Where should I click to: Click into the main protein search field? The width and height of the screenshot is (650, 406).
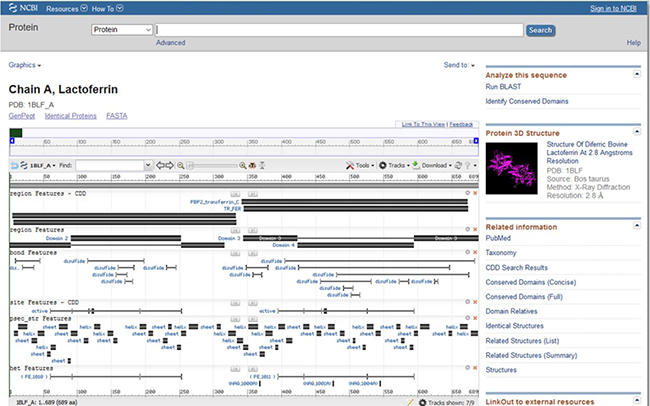coord(339,30)
